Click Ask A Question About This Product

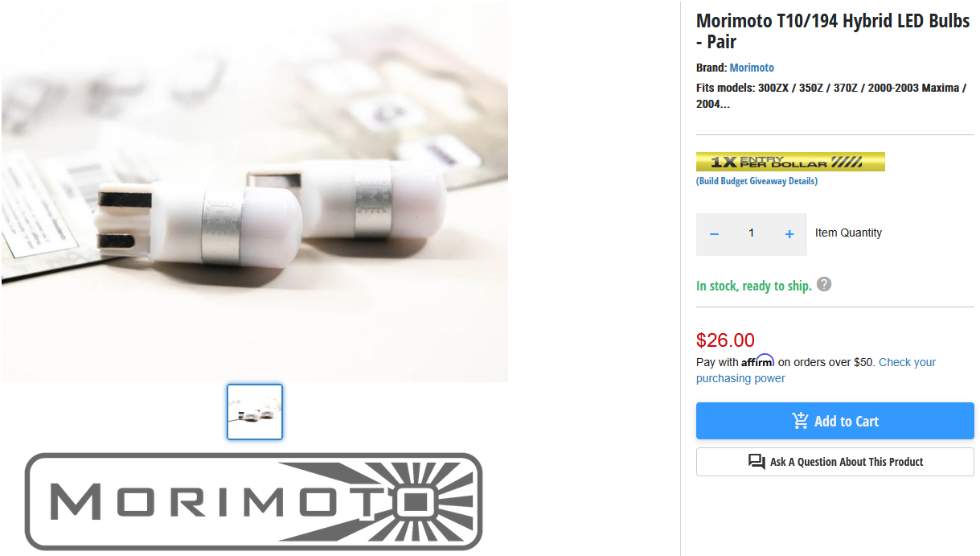click(835, 462)
